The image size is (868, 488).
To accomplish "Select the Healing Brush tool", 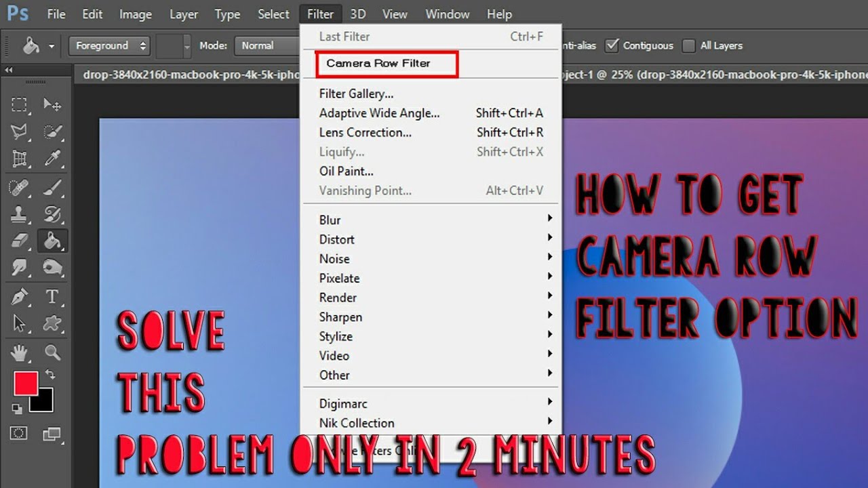I will pyautogui.click(x=20, y=188).
